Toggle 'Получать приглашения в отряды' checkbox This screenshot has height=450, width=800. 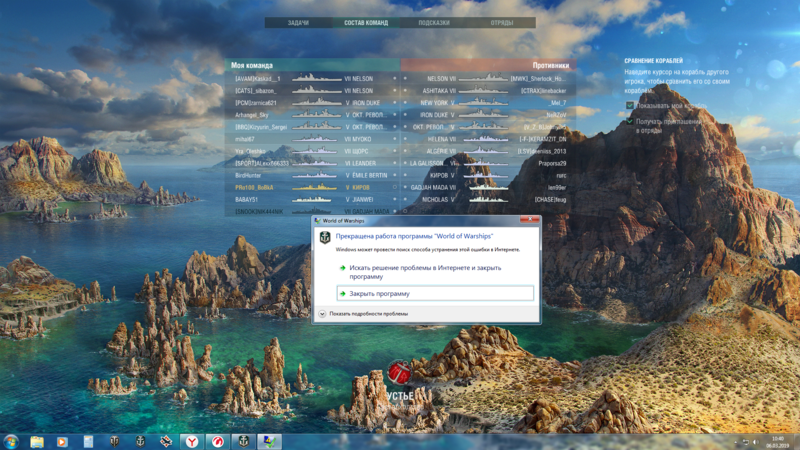630,122
